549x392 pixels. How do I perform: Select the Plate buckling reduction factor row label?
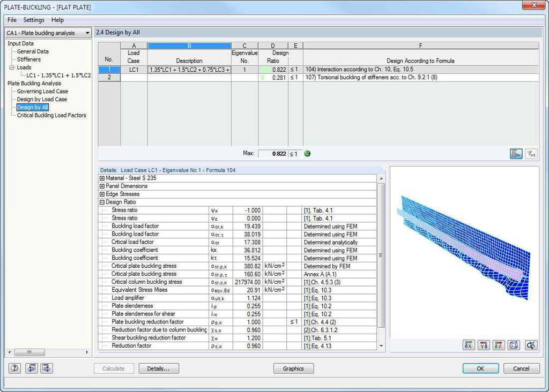coord(147,322)
